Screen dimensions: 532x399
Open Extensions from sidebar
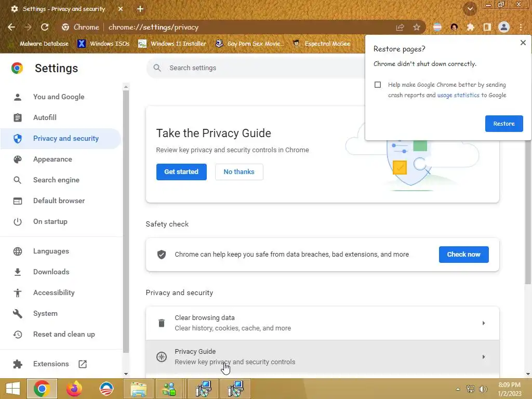(x=51, y=364)
